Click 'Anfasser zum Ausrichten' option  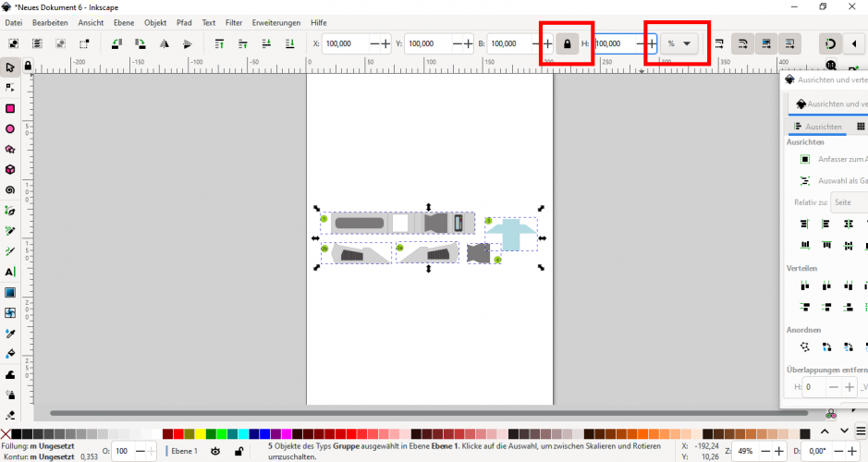(x=836, y=159)
